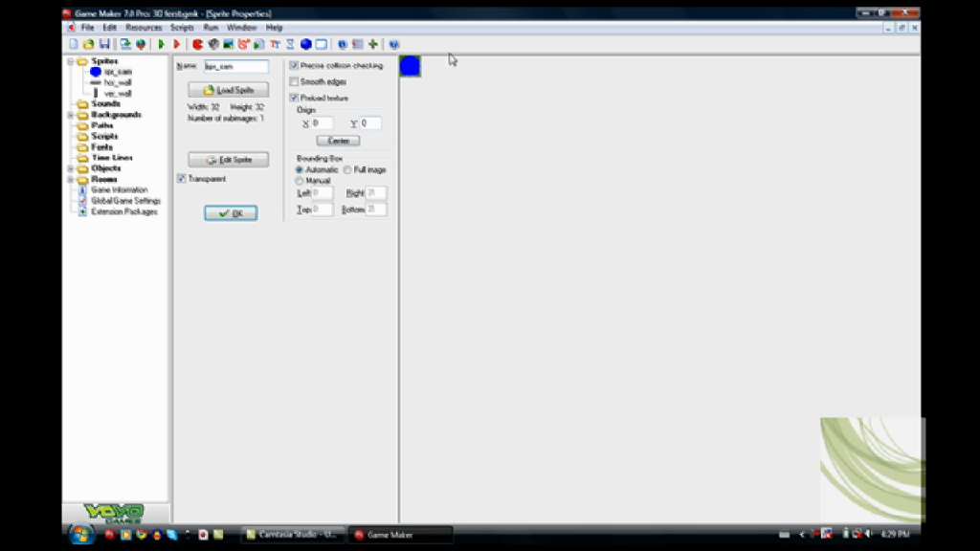
Task: Uncheck Precise collision checking
Action: (x=294, y=66)
